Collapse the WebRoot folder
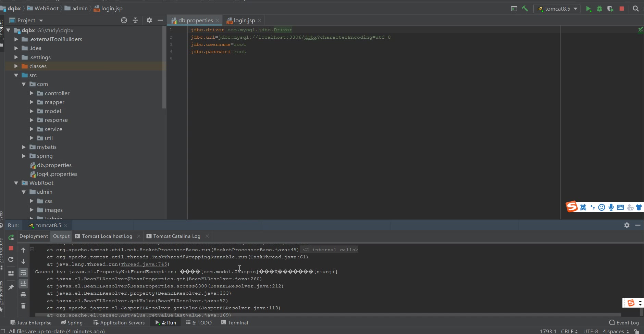The width and height of the screenshot is (644, 334). point(16,183)
